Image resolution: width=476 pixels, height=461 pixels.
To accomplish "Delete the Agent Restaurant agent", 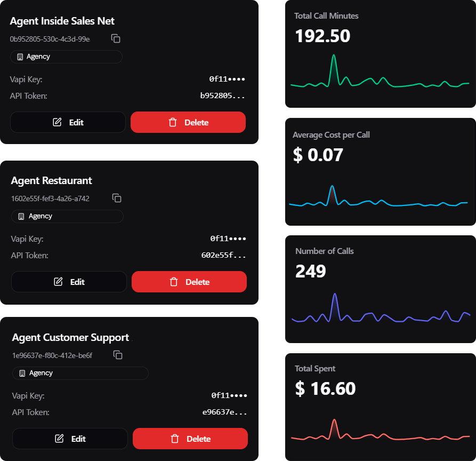I will click(x=189, y=282).
